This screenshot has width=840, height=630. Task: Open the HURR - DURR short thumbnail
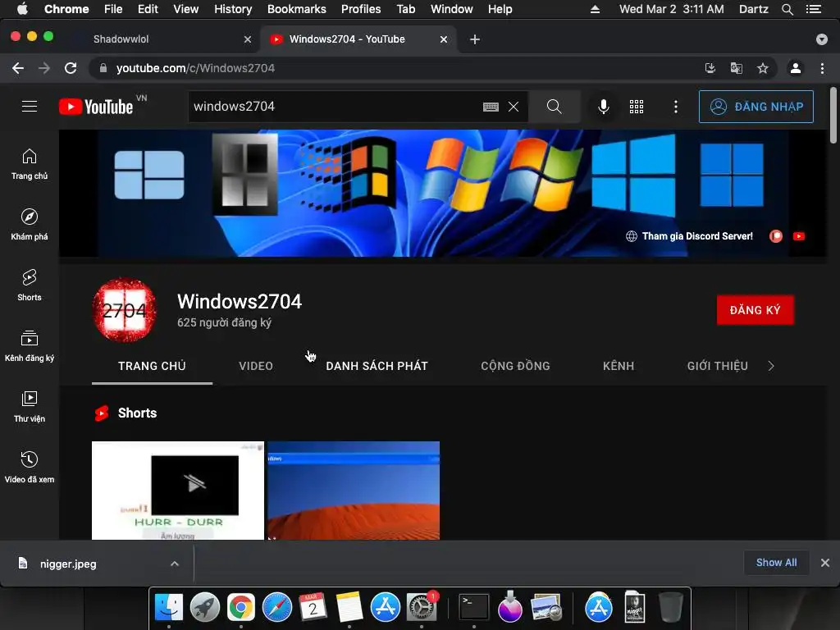click(178, 491)
